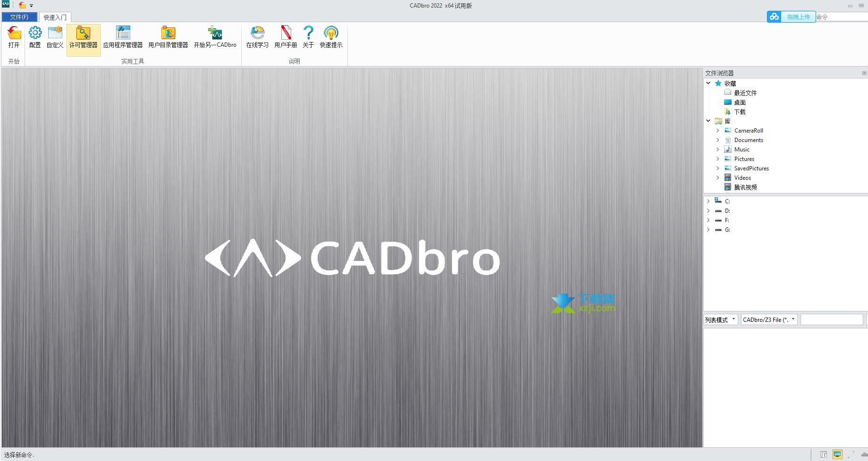The height and width of the screenshot is (461, 868).
Task: Show 快速提示 quick tips lightbulb
Action: (331, 37)
